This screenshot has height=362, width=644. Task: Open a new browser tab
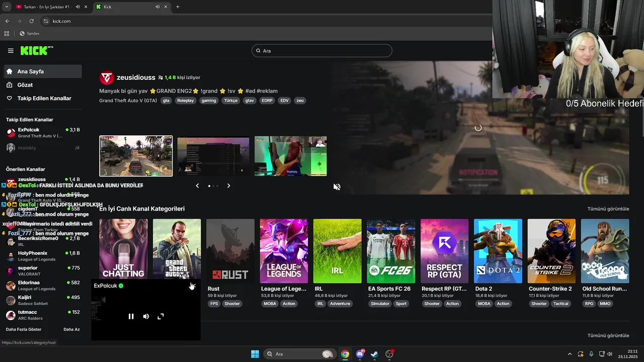click(x=178, y=7)
